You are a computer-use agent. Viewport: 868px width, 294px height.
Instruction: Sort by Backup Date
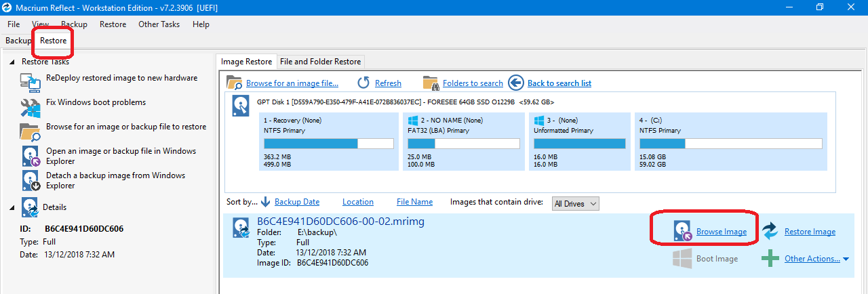coord(297,202)
